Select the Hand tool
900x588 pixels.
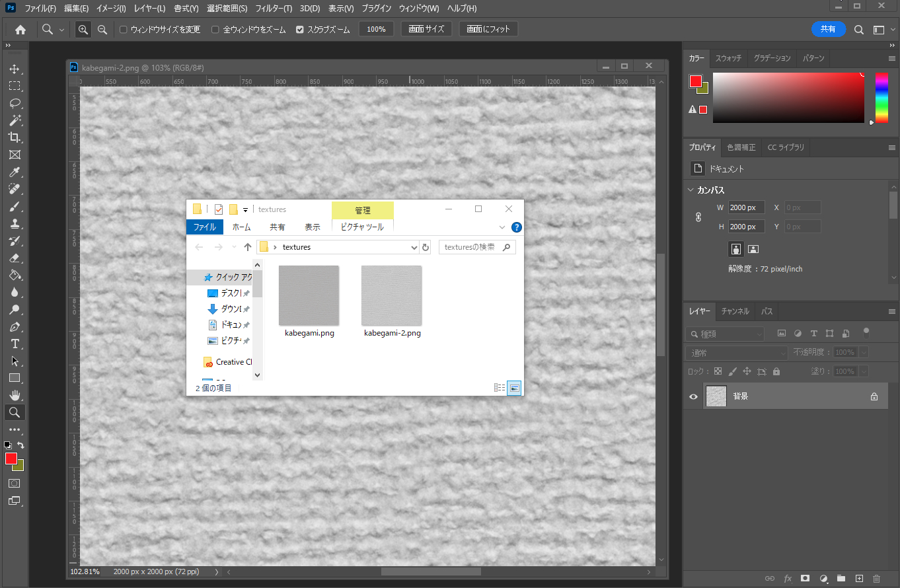coord(15,396)
